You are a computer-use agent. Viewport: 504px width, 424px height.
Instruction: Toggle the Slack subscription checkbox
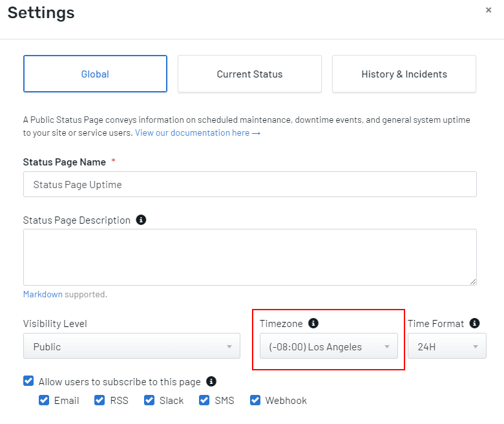point(149,400)
